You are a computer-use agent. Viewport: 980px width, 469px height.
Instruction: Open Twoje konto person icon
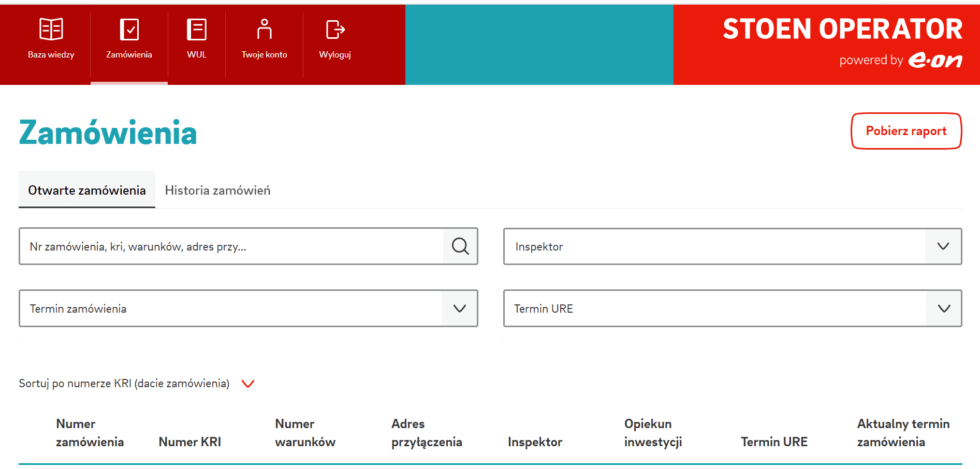pyautogui.click(x=264, y=30)
